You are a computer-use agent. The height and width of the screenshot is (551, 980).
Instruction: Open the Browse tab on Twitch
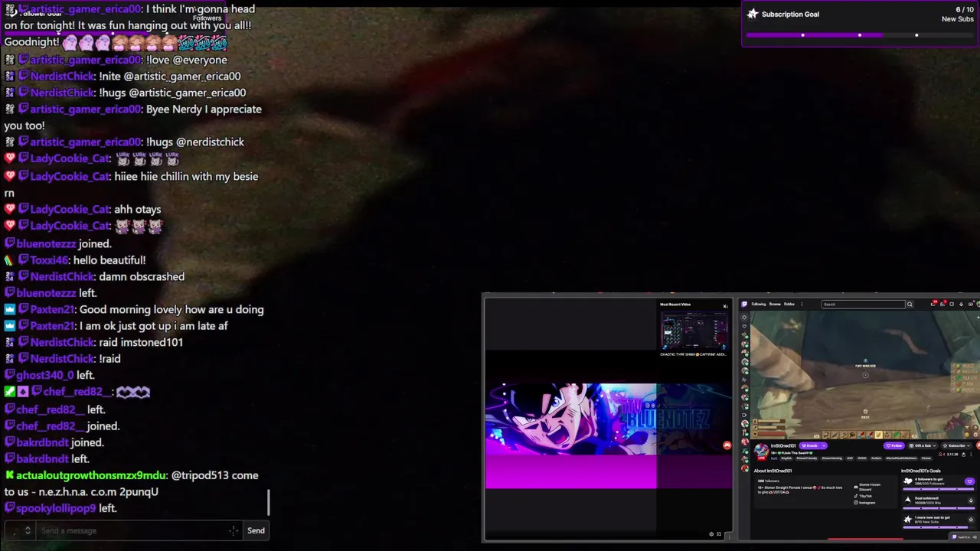[x=775, y=304]
